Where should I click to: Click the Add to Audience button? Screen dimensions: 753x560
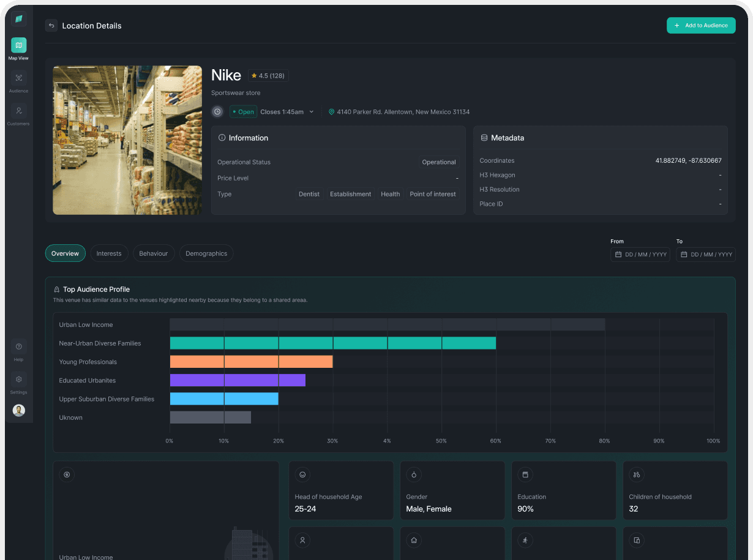pos(701,26)
